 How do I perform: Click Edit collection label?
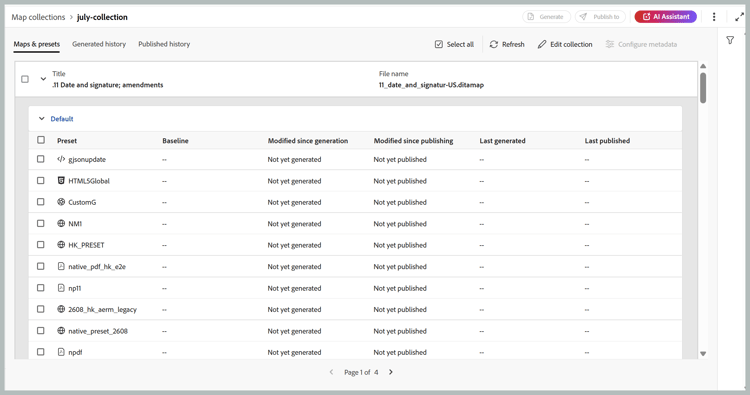(x=571, y=44)
